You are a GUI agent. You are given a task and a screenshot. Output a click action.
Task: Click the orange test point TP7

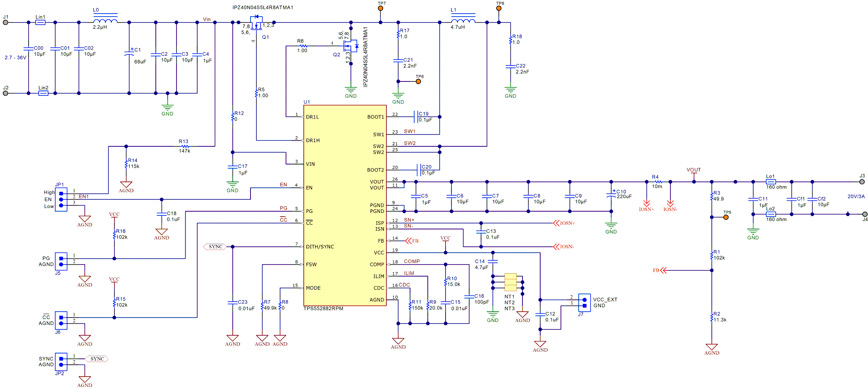pyautogui.click(x=381, y=7)
